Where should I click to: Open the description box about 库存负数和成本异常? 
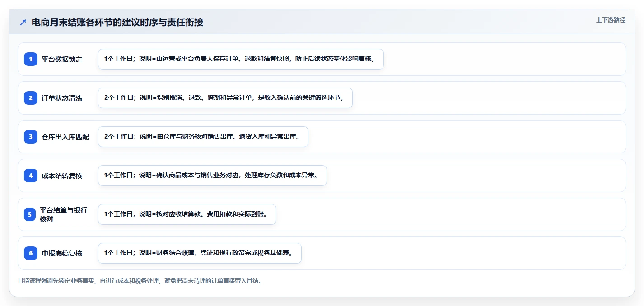[x=212, y=176]
